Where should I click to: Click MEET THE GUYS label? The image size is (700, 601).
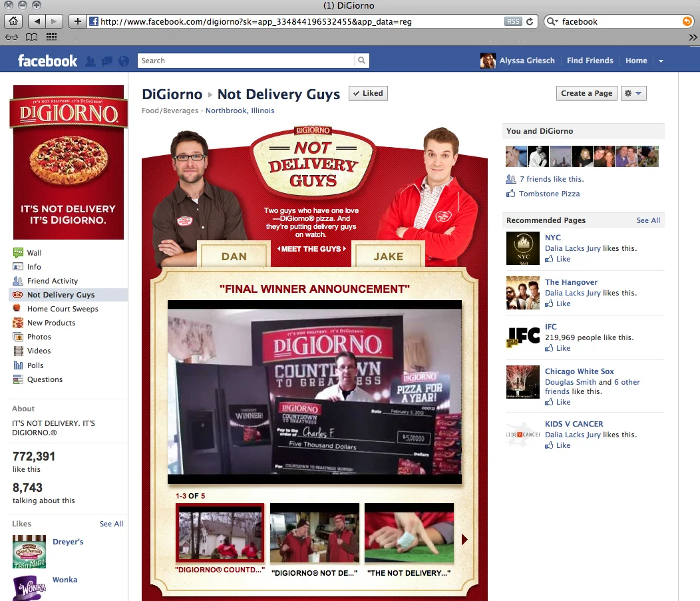tap(311, 249)
